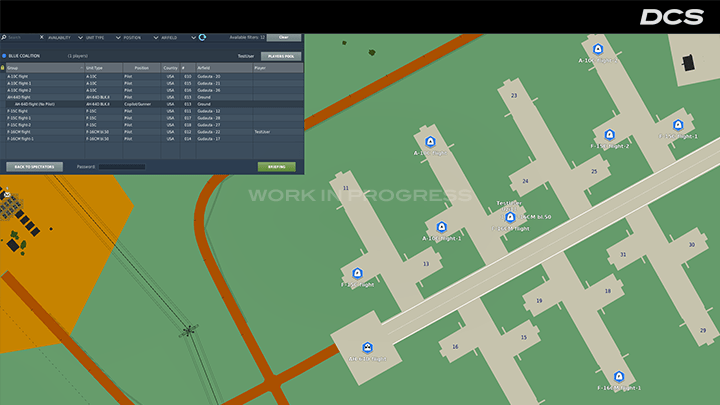Select the A-10C flight-1 map icon
The height and width of the screenshot is (405, 720).
click(440, 228)
